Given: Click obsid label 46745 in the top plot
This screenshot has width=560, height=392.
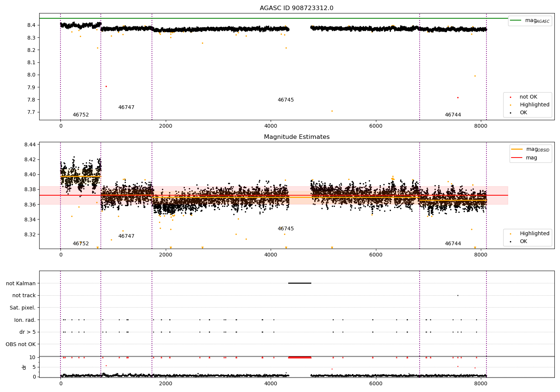Looking at the screenshot, I should tap(286, 100).
